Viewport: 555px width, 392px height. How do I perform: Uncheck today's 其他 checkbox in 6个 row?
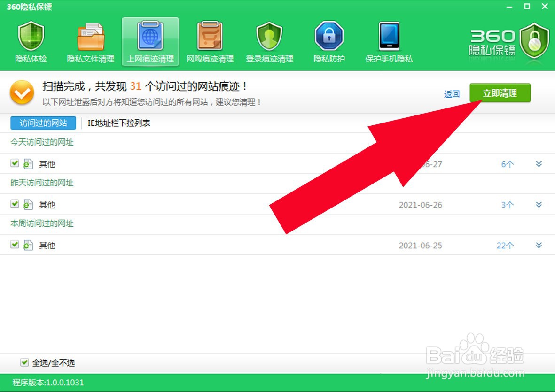tap(15, 163)
